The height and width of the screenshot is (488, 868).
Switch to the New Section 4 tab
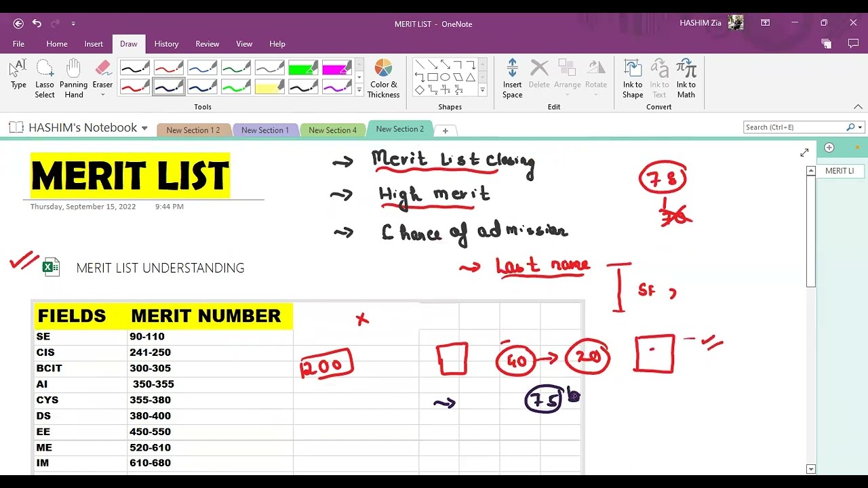coord(332,130)
